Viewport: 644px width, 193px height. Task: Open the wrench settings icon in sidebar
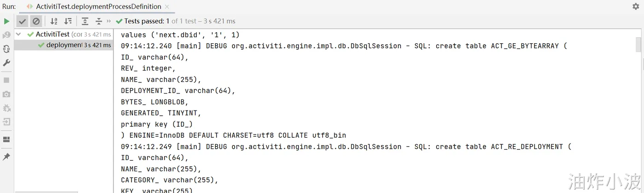[6, 63]
